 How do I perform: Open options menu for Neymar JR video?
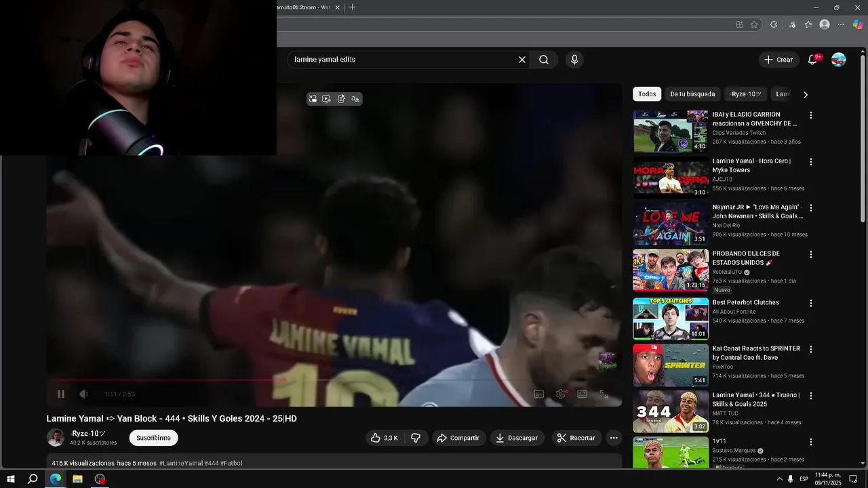[x=810, y=208]
